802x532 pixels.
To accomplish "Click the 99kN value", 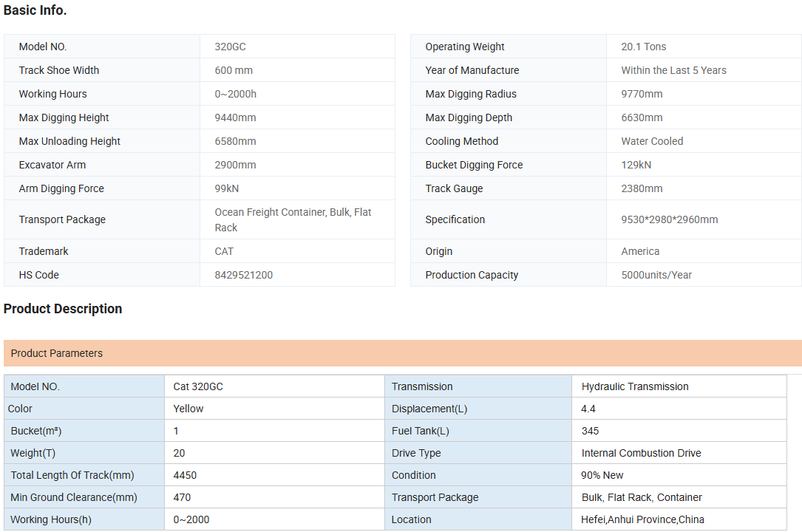I will pyautogui.click(x=227, y=188).
